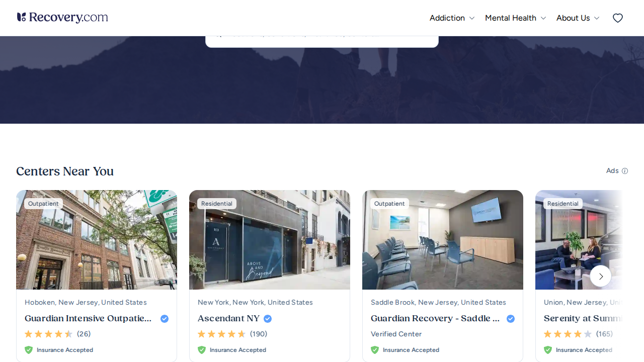Click Union, New Jersey location text
This screenshot has height=362, width=644.
pyautogui.click(x=583, y=302)
